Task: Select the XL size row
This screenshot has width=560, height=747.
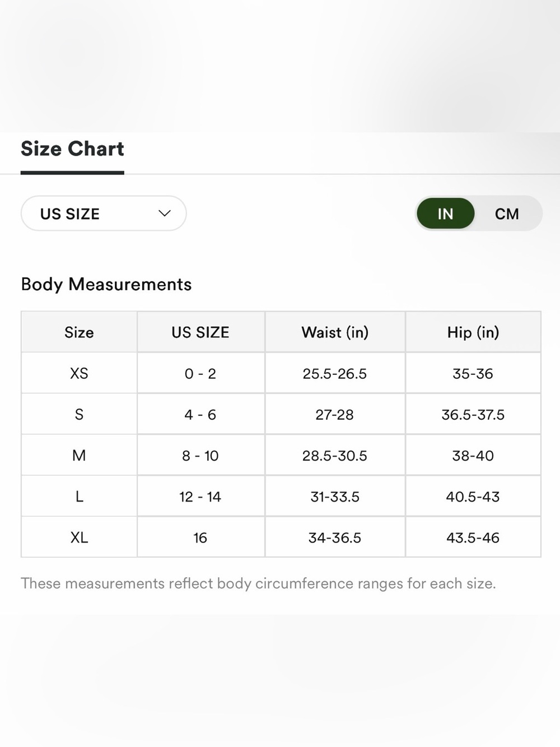Action: (281, 537)
